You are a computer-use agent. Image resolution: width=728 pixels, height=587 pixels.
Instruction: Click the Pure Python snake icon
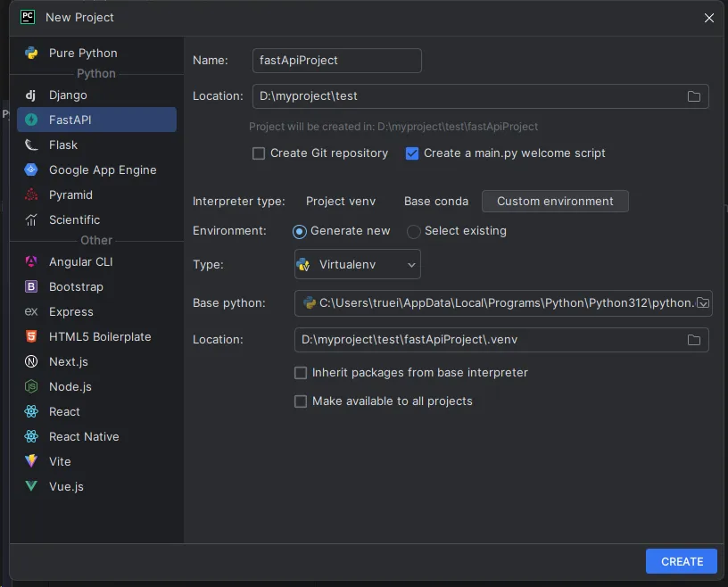pyautogui.click(x=31, y=53)
